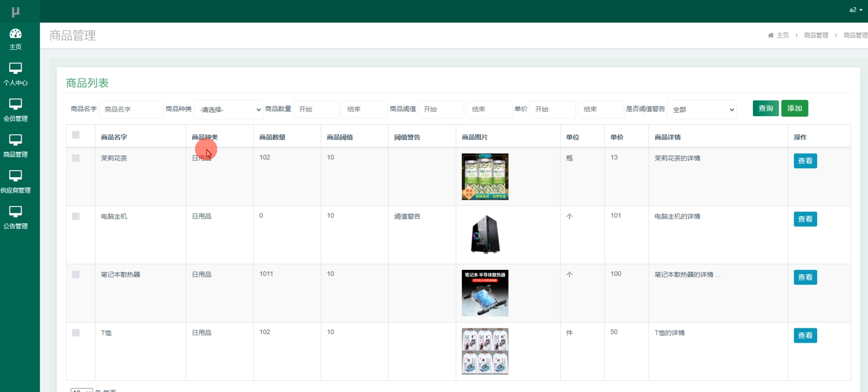The image size is (868, 392).
Task: Click the 添加 button to add a product
Action: point(794,108)
